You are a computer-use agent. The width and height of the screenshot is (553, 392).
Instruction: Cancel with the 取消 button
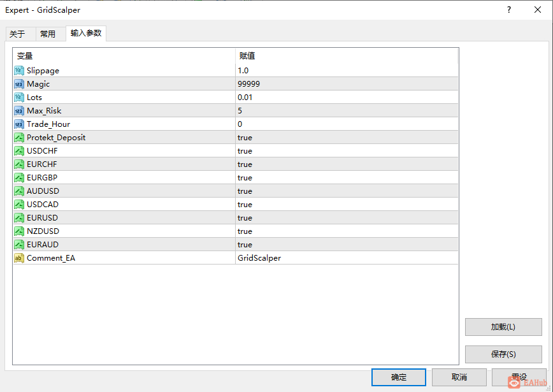pos(459,377)
